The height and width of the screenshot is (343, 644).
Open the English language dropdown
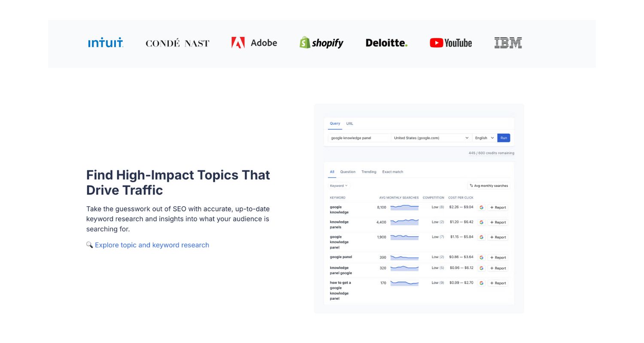pyautogui.click(x=484, y=138)
